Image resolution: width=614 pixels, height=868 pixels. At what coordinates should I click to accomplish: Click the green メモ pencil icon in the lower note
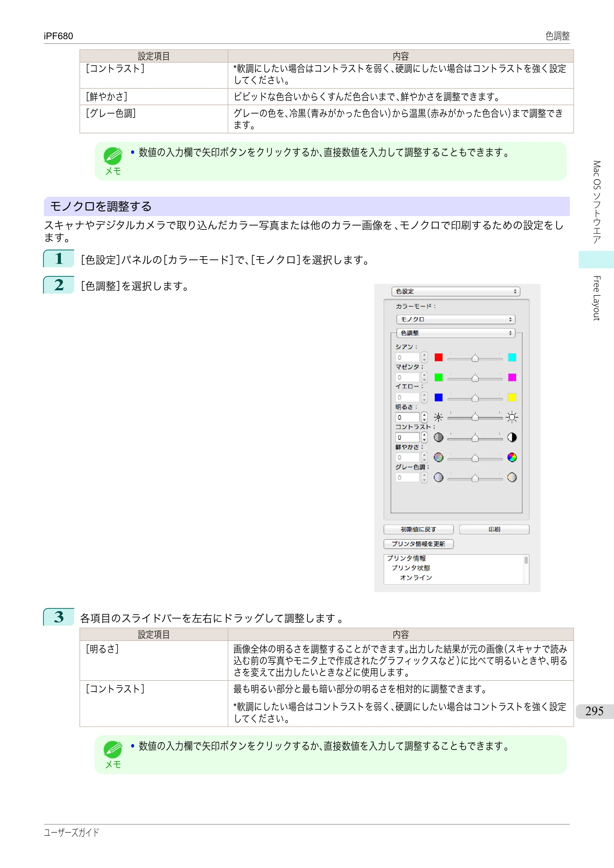[113, 749]
